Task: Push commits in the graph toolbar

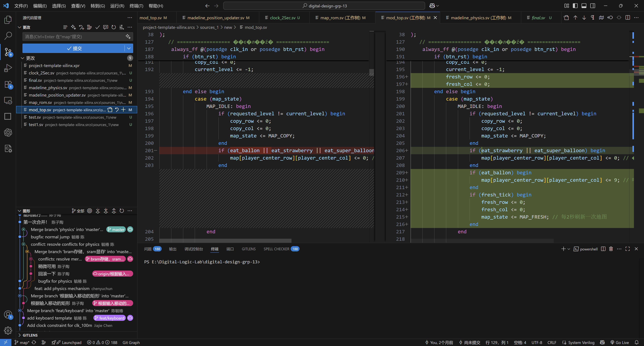Action: click(x=114, y=211)
